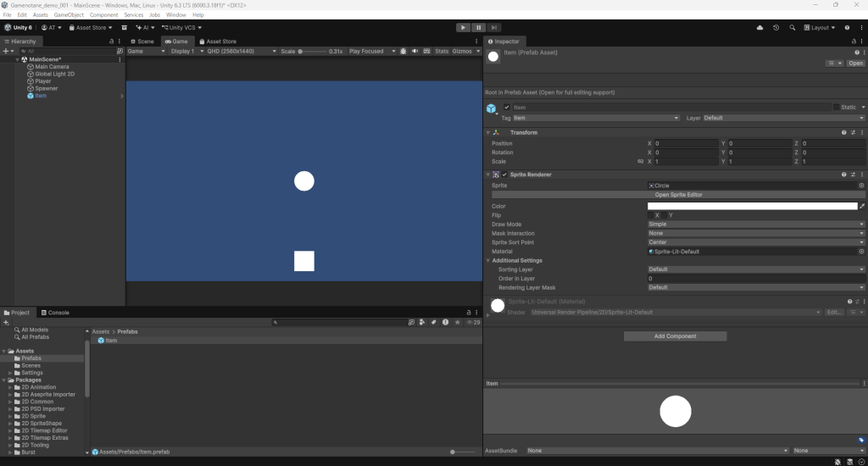This screenshot has width=868, height=466.
Task: Toggle Flip X checkbox
Action: (x=651, y=215)
